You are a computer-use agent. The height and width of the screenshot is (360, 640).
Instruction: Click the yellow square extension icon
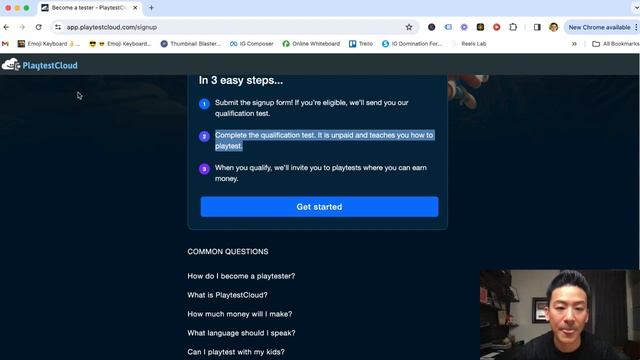(x=480, y=27)
